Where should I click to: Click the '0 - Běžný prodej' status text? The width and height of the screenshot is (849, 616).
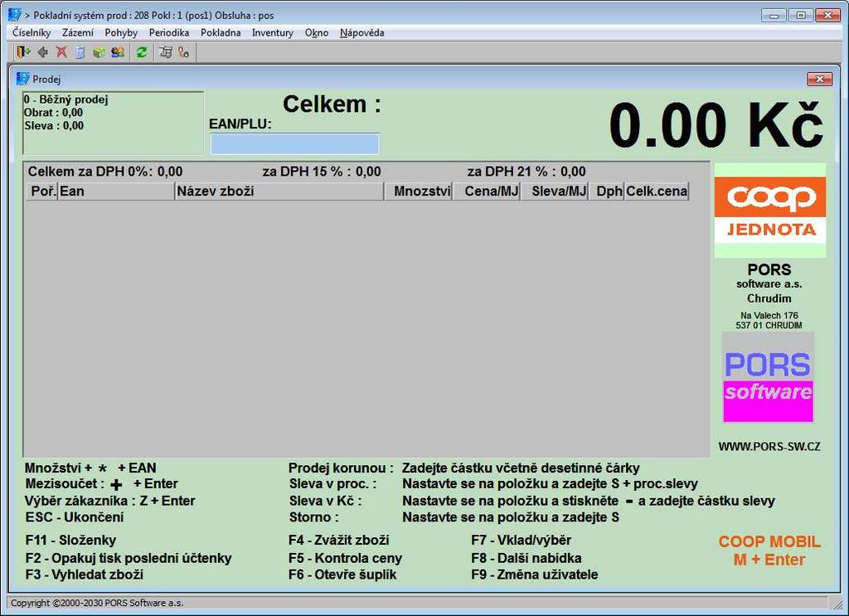point(66,99)
